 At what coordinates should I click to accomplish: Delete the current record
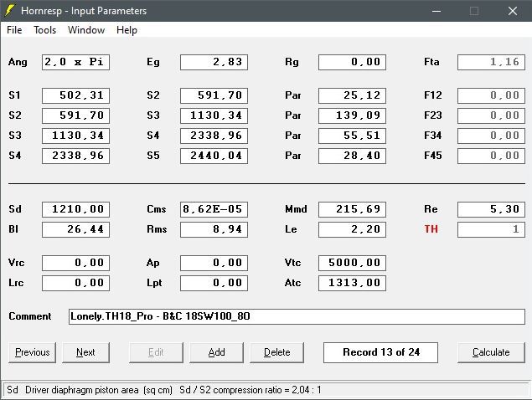coord(277,352)
